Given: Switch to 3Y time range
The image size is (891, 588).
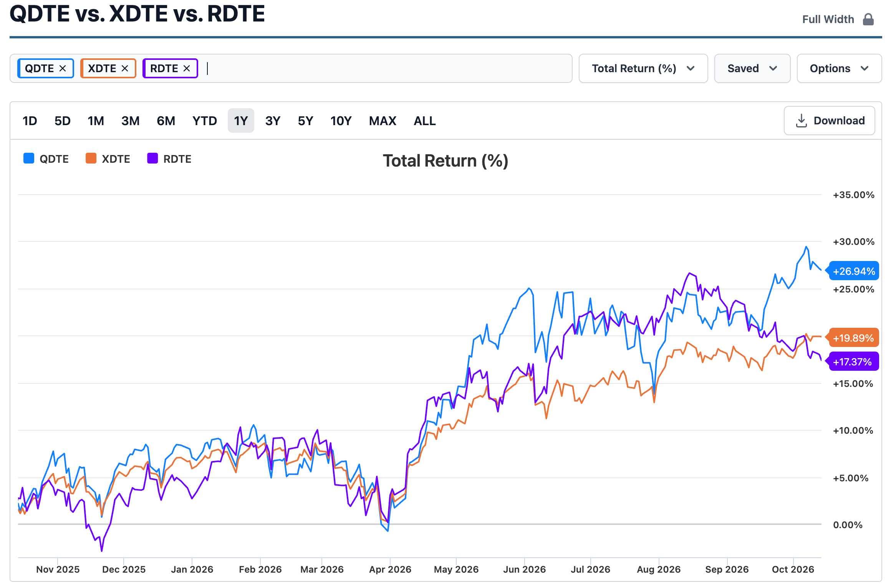Looking at the screenshot, I should (x=273, y=121).
